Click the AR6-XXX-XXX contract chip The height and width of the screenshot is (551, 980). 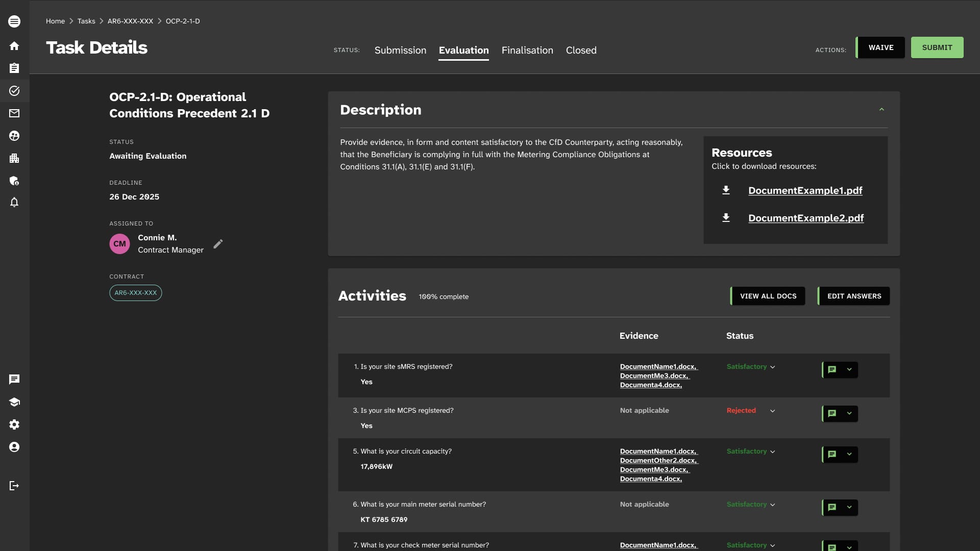[136, 293]
